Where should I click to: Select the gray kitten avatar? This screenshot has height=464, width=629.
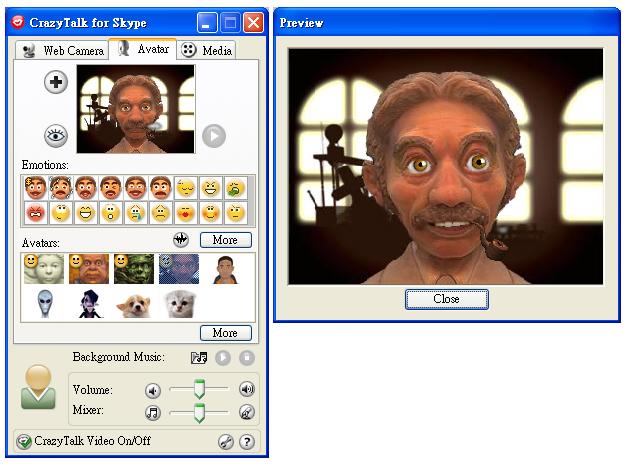180,304
